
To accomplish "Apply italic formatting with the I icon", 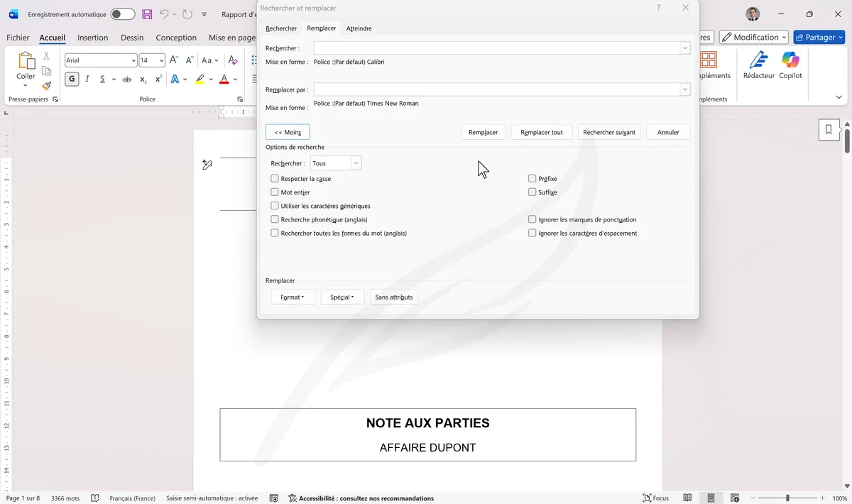I will 87,80.
